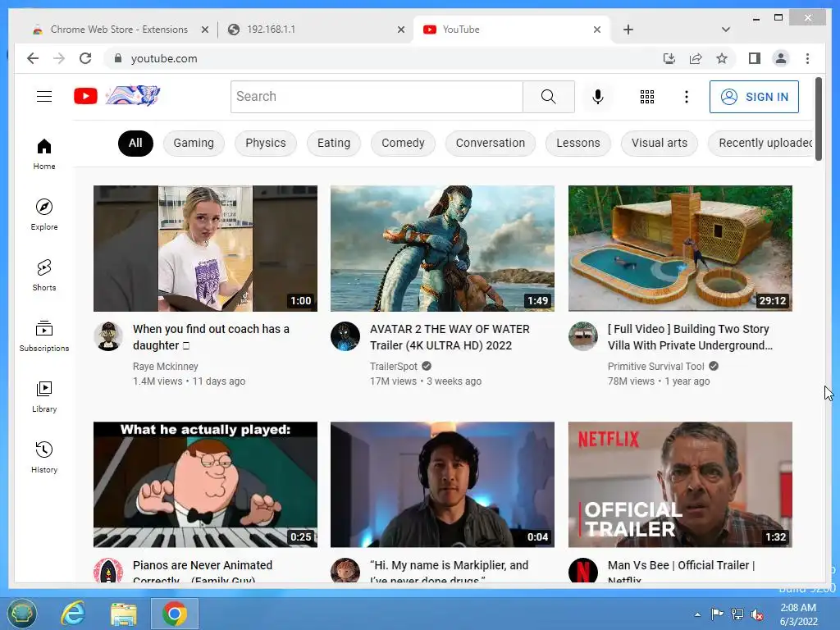Viewport: 840px width, 630px height.
Task: Open the YouTube apps grid
Action: 647,97
